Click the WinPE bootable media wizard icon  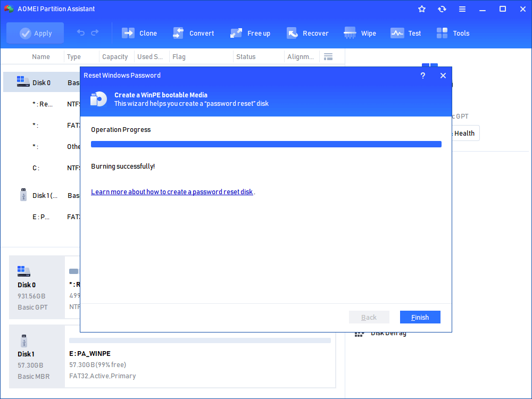tap(98, 99)
